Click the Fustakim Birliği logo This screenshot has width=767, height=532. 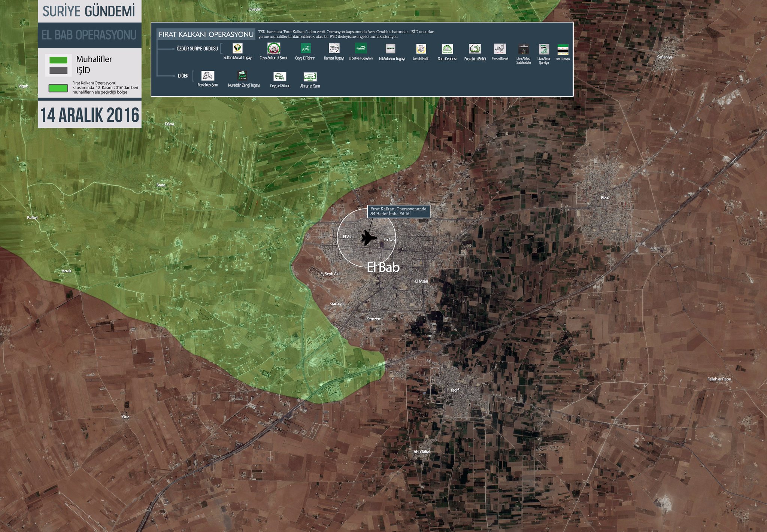[475, 49]
